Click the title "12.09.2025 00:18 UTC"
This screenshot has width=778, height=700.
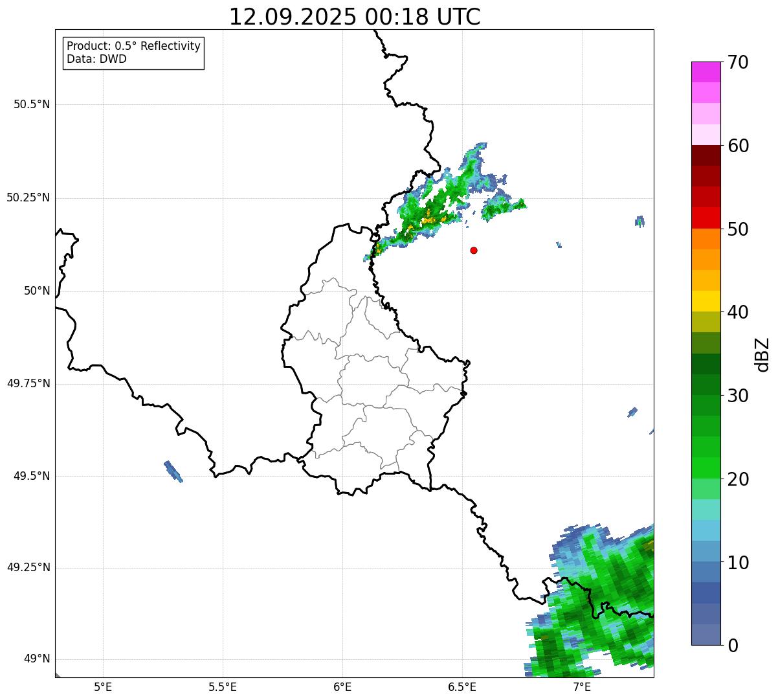tap(355, 17)
